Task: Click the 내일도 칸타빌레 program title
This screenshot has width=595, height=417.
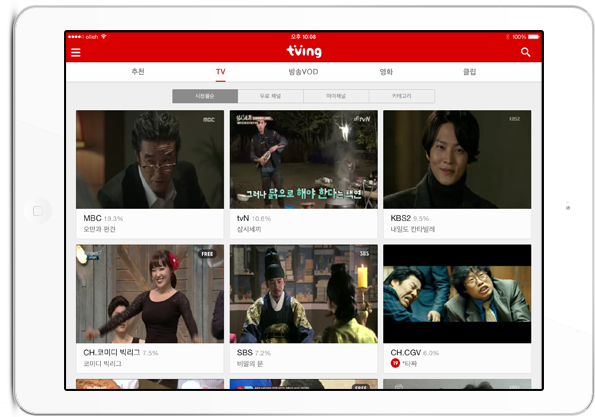Action: tap(413, 229)
